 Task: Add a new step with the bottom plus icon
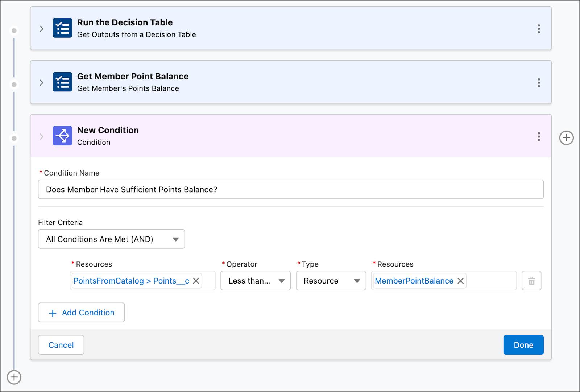click(14, 377)
